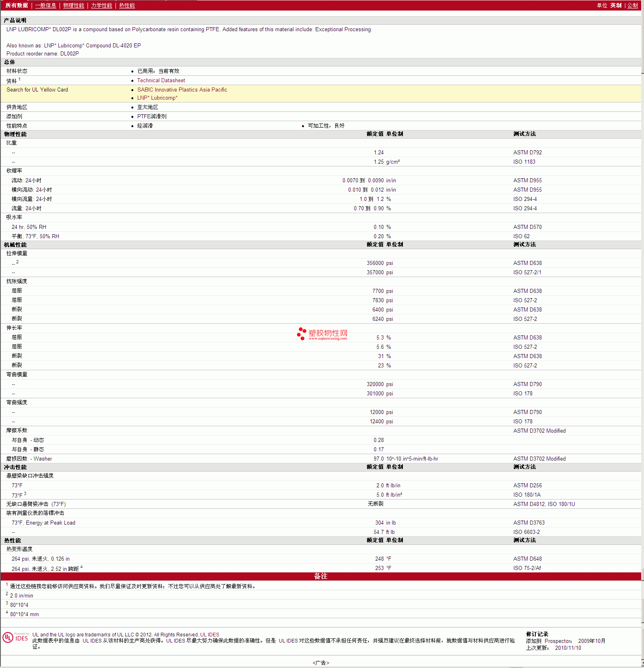This screenshot has width=644, height=668.
Task: Click the 356000 psi tensile modulus value
Action: [x=380, y=263]
